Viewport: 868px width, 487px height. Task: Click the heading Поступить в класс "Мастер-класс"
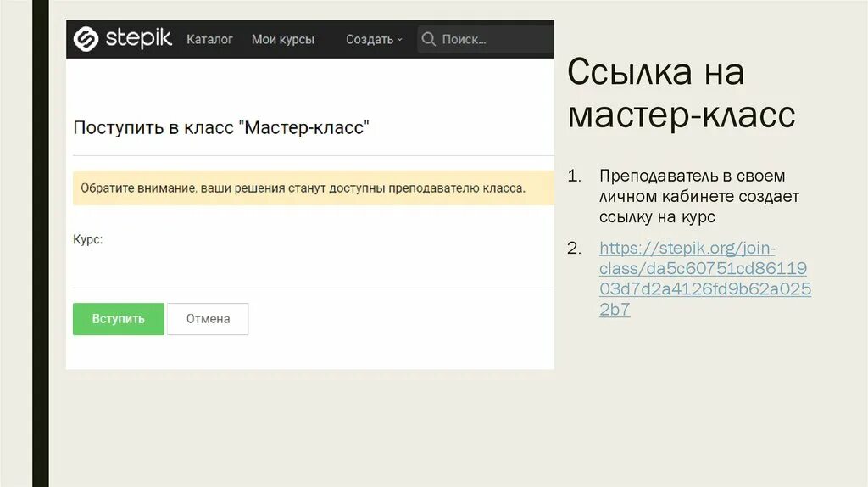(x=221, y=127)
